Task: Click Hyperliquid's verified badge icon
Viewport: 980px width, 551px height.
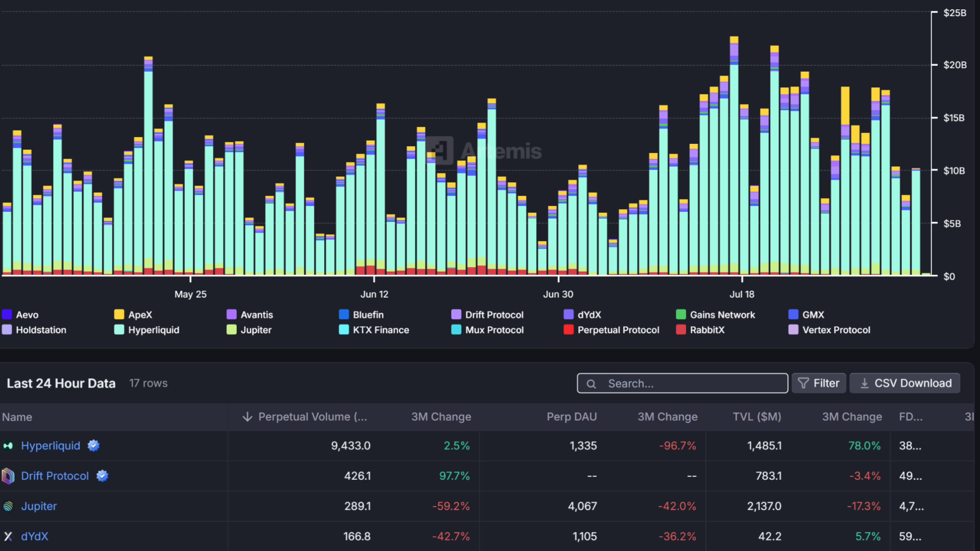Action: pos(93,446)
